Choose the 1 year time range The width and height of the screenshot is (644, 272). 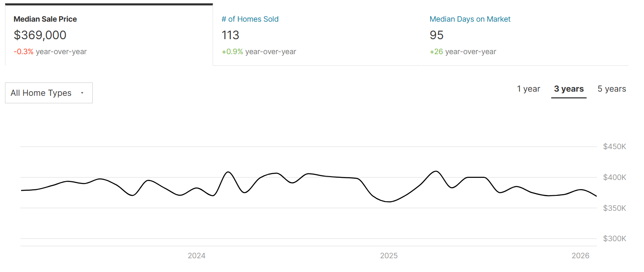(528, 89)
